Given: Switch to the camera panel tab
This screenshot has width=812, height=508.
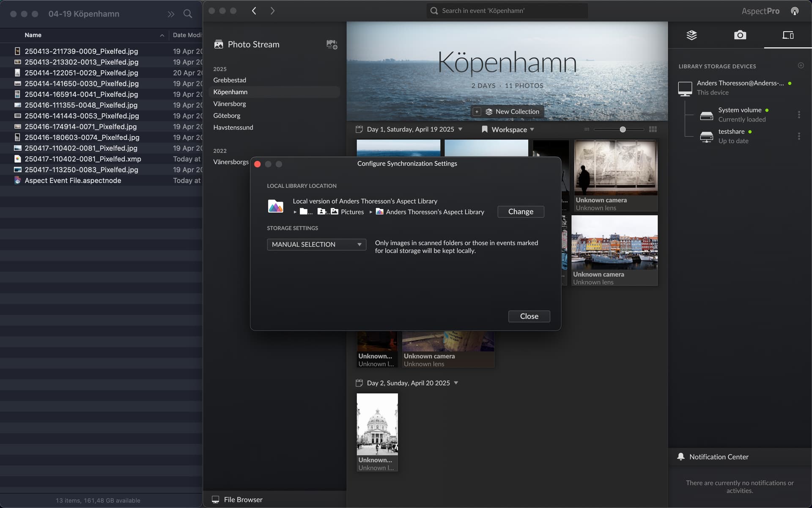Looking at the screenshot, I should pyautogui.click(x=740, y=35).
